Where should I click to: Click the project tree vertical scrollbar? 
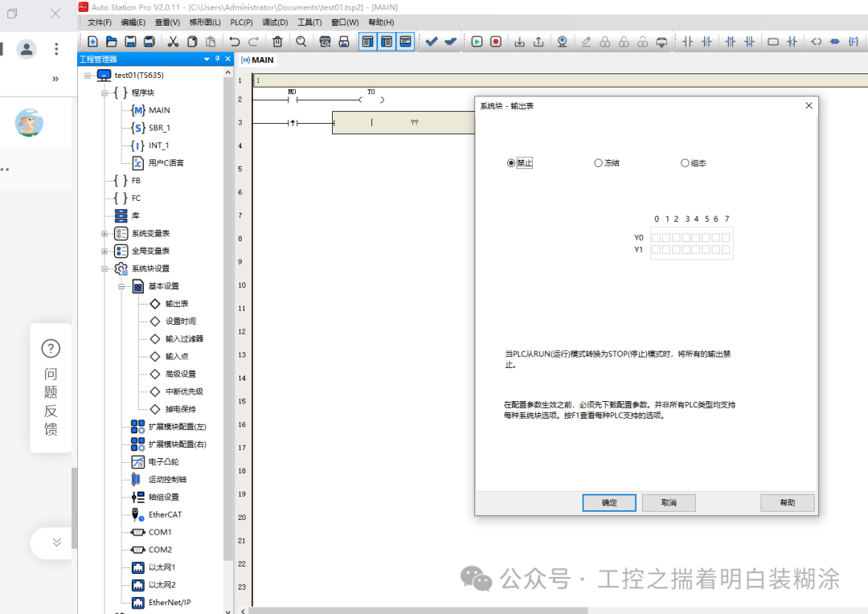[x=228, y=318]
